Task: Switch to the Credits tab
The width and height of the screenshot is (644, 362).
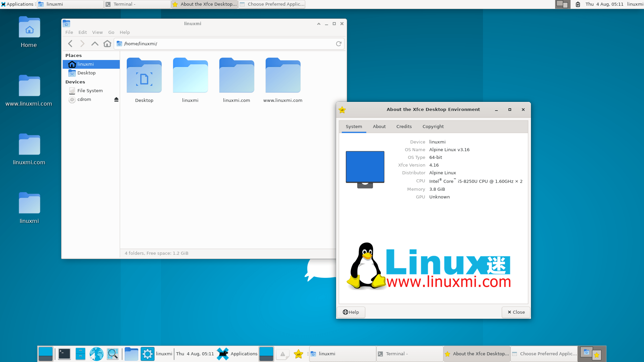Action: coord(404,126)
